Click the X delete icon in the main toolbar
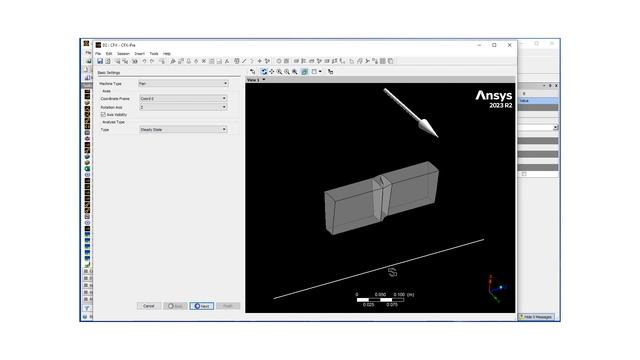The image size is (640, 360). point(204,61)
